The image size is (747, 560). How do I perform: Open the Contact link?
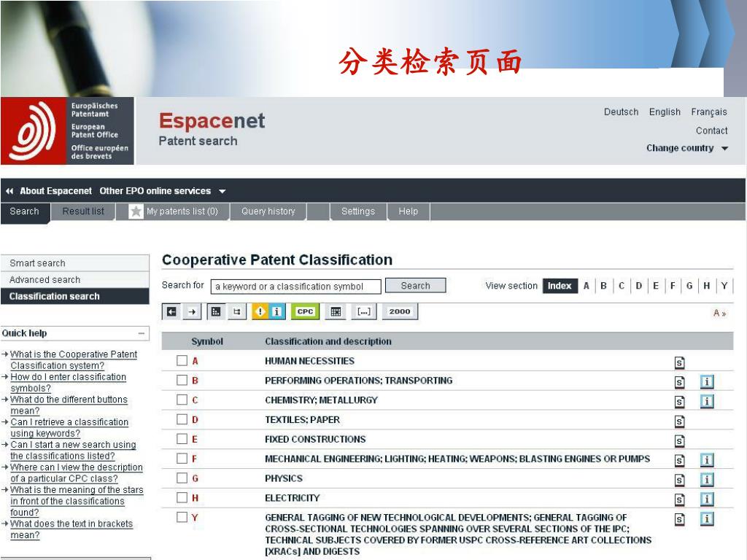click(712, 131)
